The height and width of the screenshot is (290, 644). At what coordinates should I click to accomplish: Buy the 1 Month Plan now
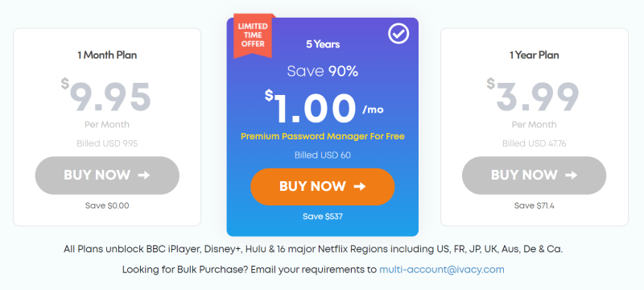107,176
